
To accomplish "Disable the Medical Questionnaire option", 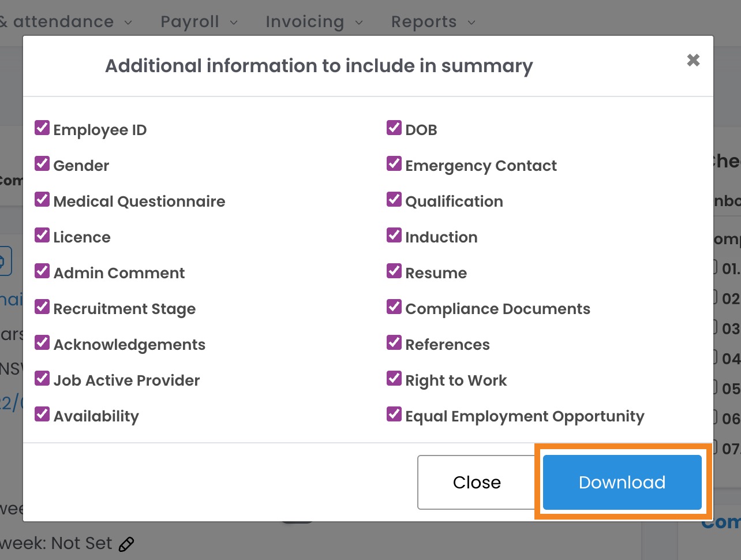I will pyautogui.click(x=42, y=200).
